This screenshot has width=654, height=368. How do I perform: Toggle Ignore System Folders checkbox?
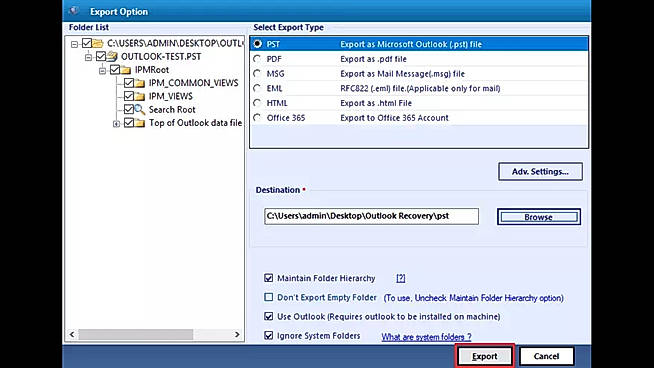coord(269,335)
